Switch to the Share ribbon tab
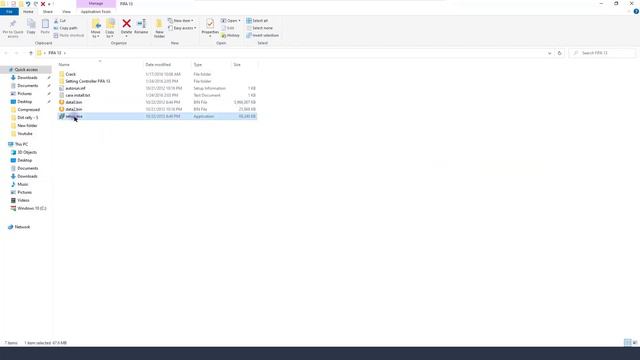This screenshot has width=640, height=360. pos(47,12)
